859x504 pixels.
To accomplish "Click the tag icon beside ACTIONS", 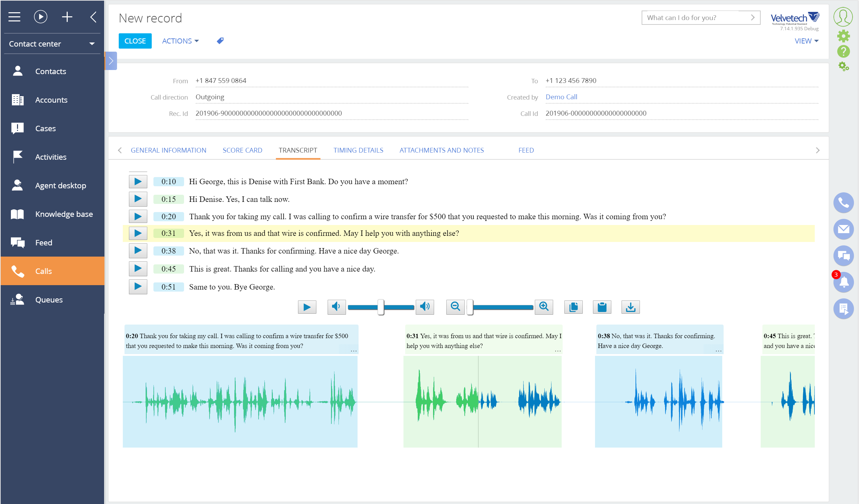I will tap(220, 40).
